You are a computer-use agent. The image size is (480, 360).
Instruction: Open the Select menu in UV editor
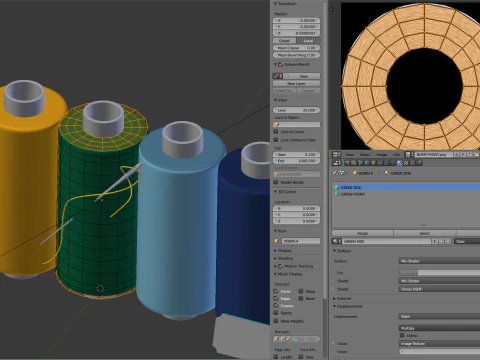[x=365, y=155]
